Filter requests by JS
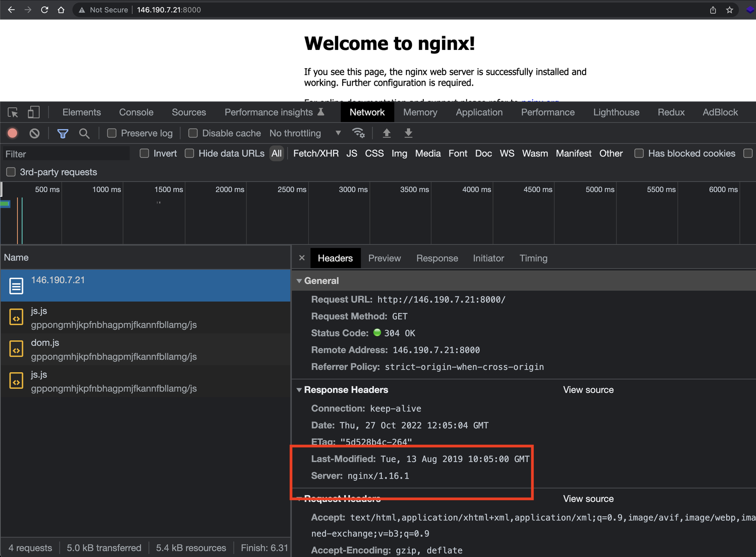Viewport: 756px width, 557px height. pyautogui.click(x=352, y=153)
